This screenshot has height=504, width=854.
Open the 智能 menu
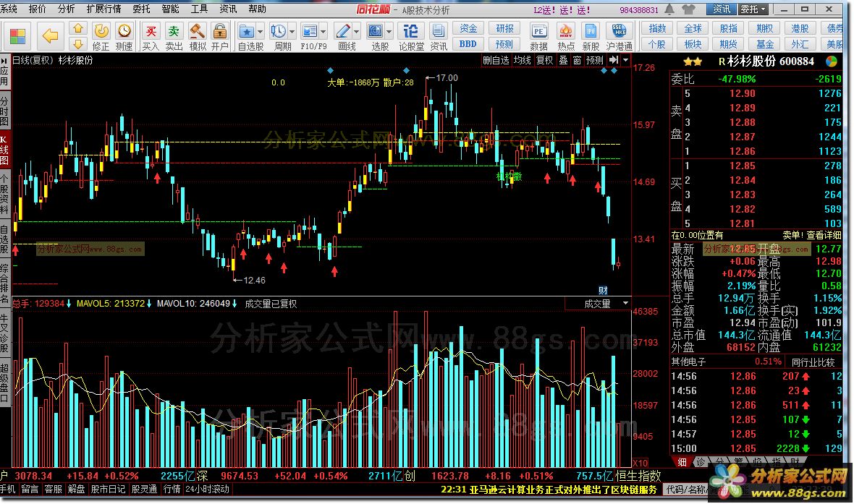pyautogui.click(x=170, y=9)
